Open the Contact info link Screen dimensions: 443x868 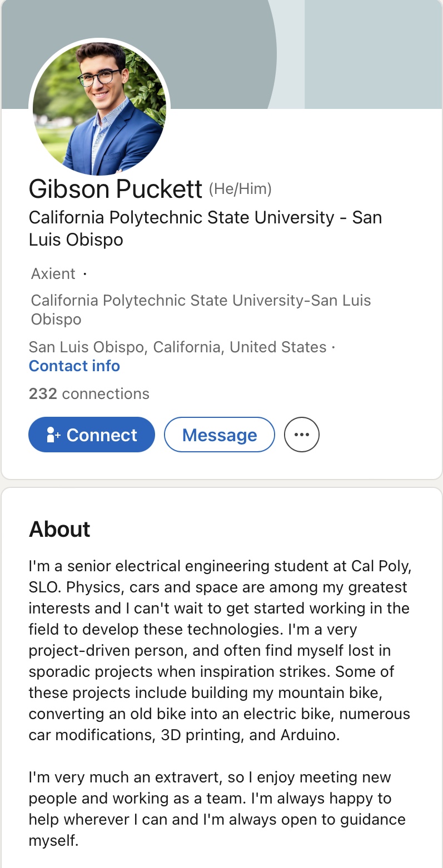[x=74, y=366]
